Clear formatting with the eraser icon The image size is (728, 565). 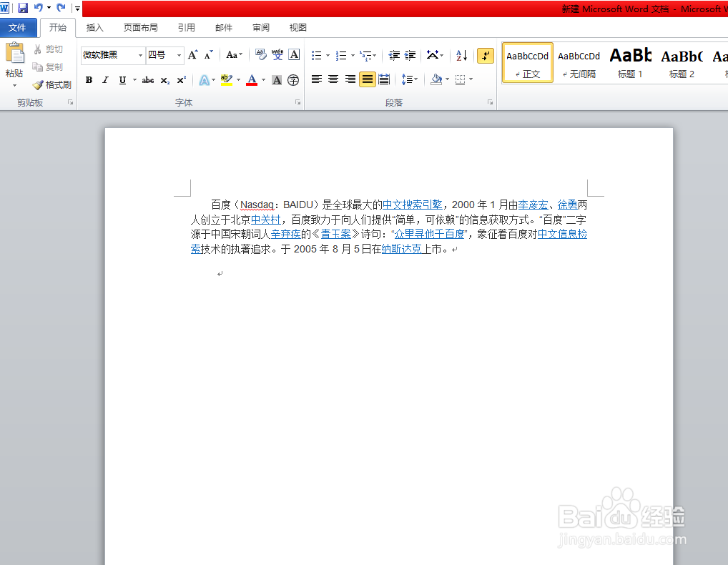tap(261, 55)
